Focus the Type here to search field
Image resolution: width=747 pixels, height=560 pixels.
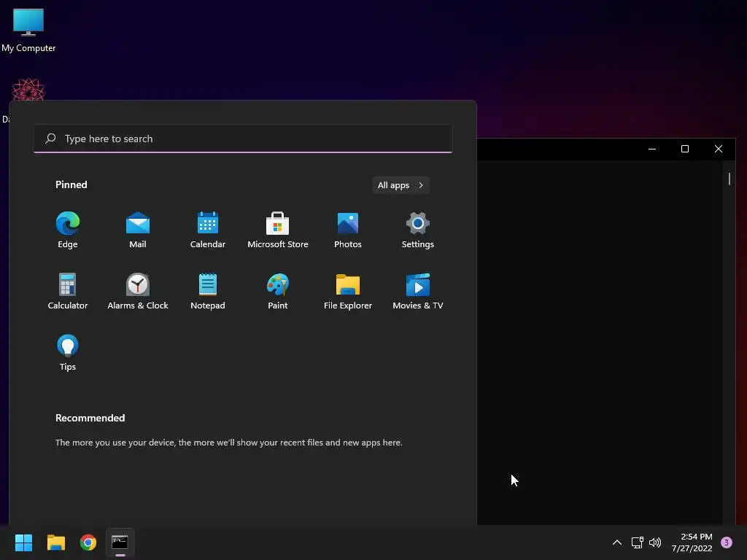(243, 139)
